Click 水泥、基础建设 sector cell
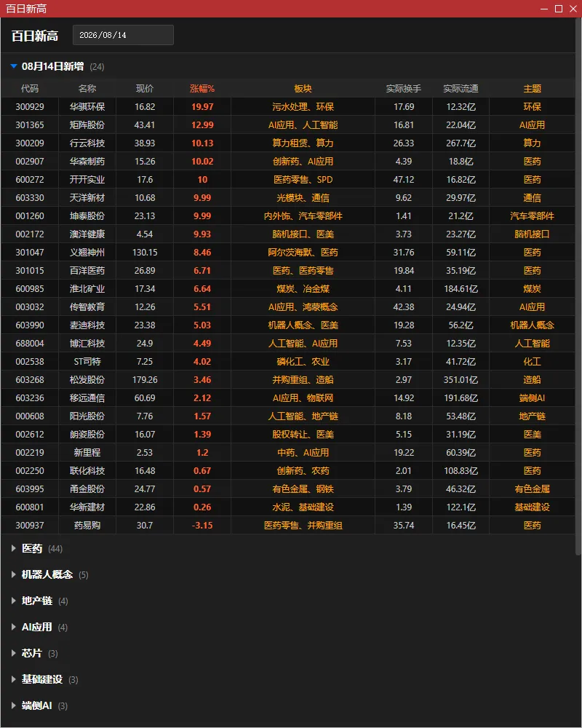 pyautogui.click(x=303, y=507)
